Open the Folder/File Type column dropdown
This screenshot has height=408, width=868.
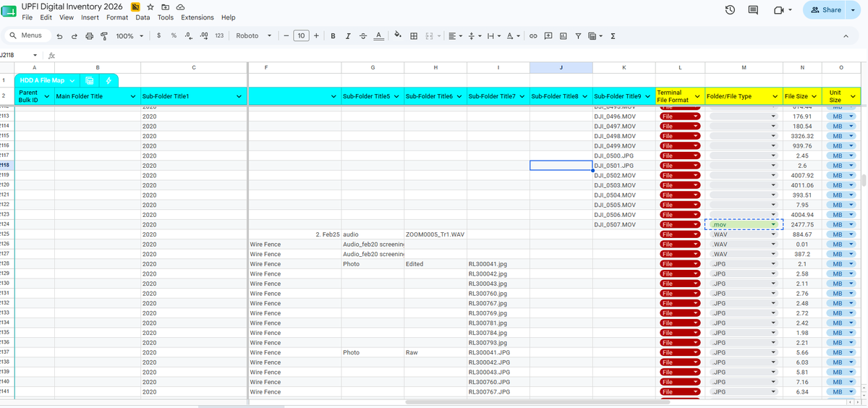pos(775,96)
